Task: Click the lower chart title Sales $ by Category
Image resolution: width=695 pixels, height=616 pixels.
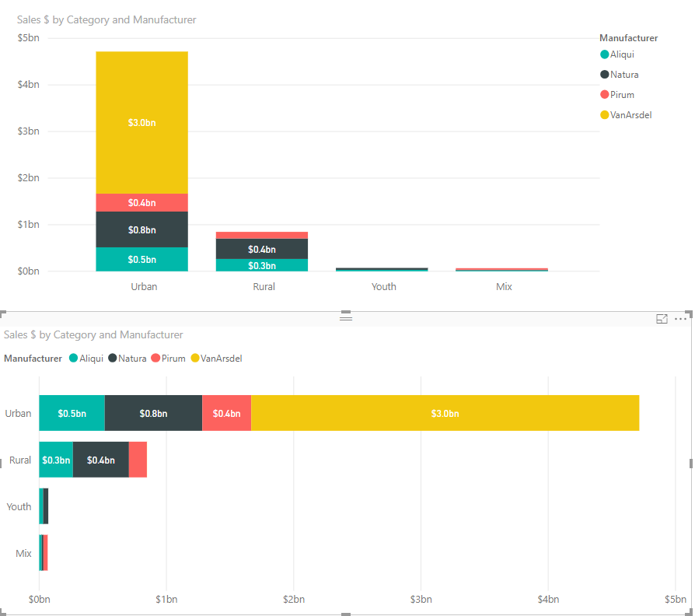Action: [x=93, y=334]
